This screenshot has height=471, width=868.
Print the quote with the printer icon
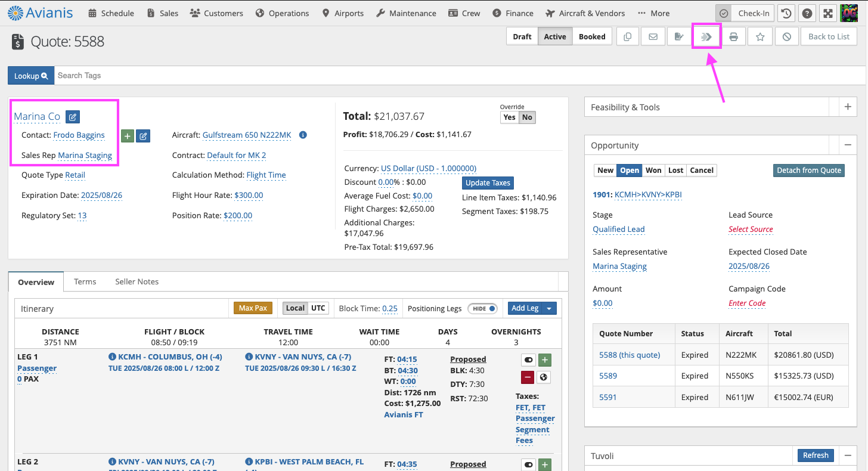734,36
